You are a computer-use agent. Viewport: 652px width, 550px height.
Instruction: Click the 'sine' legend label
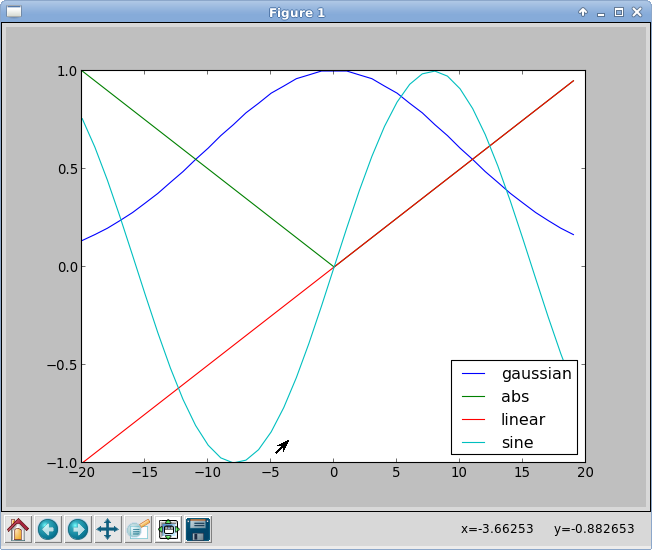pos(517,442)
